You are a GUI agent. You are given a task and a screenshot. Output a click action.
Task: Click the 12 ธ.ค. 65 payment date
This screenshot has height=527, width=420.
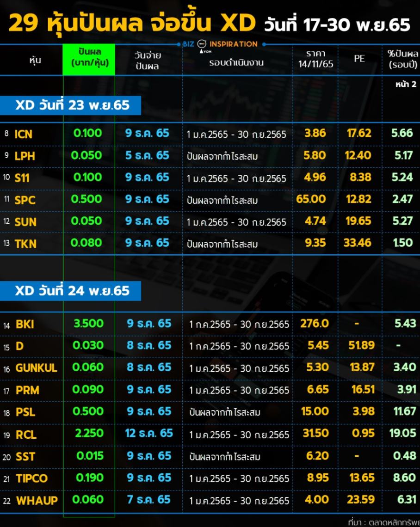click(148, 434)
